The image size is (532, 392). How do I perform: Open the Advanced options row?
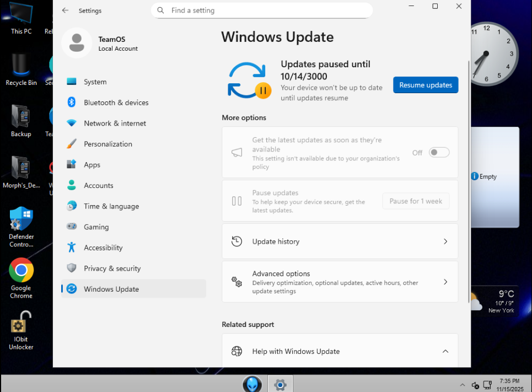tap(340, 282)
